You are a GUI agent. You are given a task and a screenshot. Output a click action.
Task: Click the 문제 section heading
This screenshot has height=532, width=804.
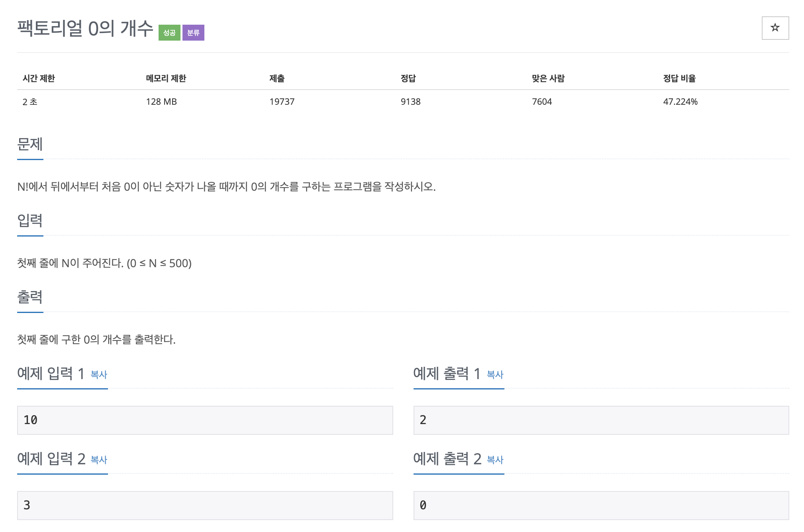pos(30,144)
